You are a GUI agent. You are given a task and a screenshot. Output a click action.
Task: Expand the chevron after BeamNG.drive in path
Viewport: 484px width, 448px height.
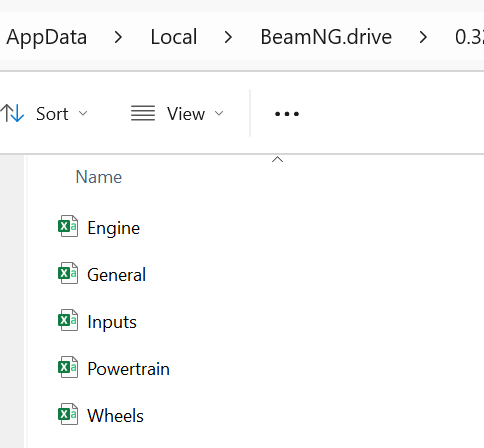click(x=423, y=37)
